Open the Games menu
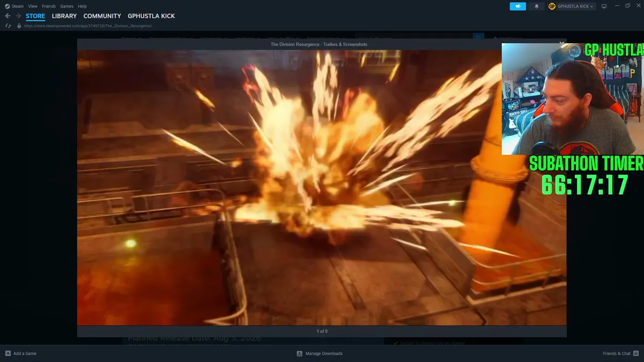Screen dimensions: 644x362 pos(66,6)
